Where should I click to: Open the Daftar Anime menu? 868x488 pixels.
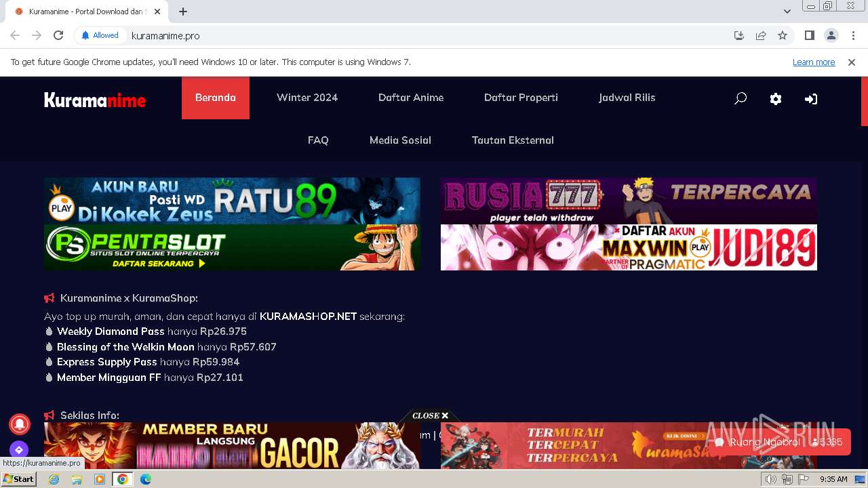tap(411, 98)
